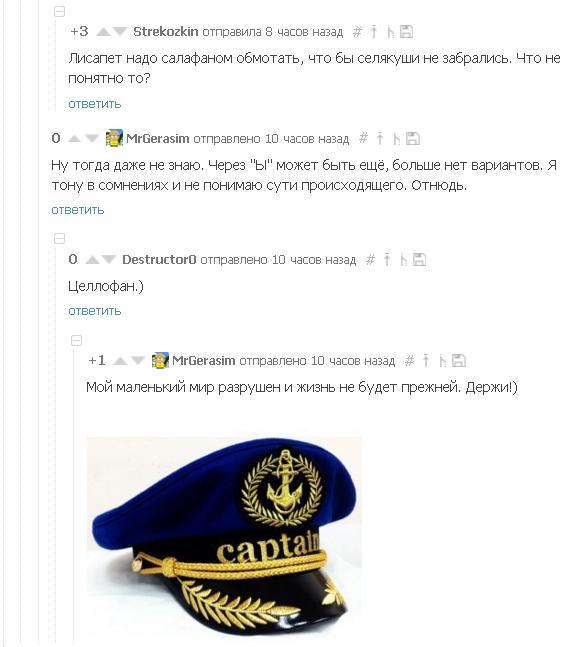Open Destructor0's user profile
570x647 pixels.
[x=159, y=260]
